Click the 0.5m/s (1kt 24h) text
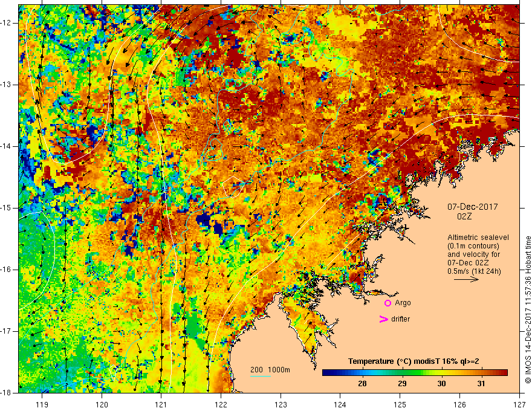 pos(474,271)
